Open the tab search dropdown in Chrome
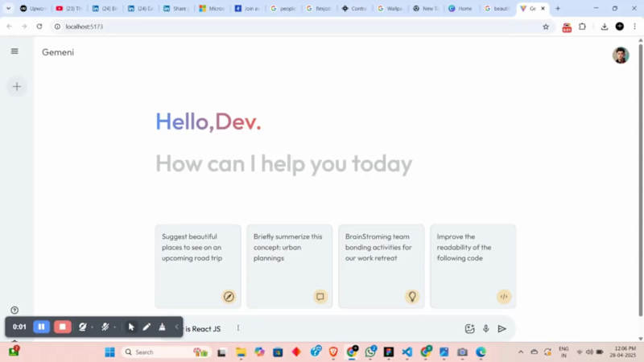This screenshot has height=362, width=644. pos(8,8)
